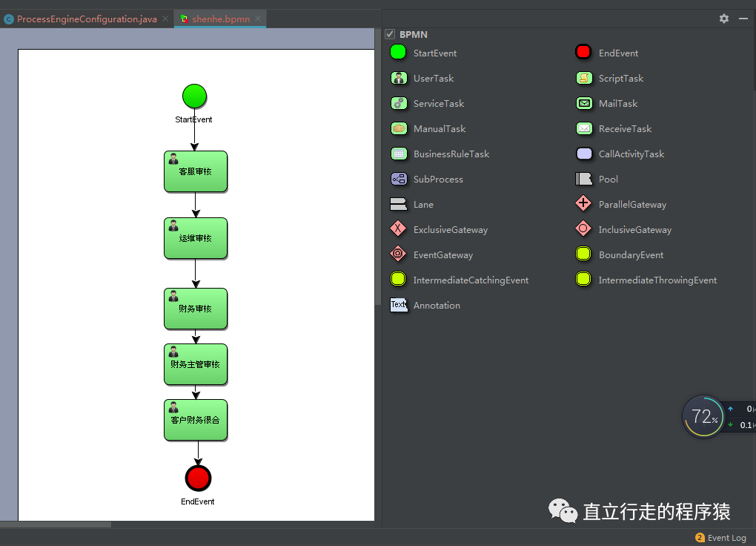This screenshot has height=546, width=756.
Task: Select the Annotation tool icon
Action: (398, 305)
